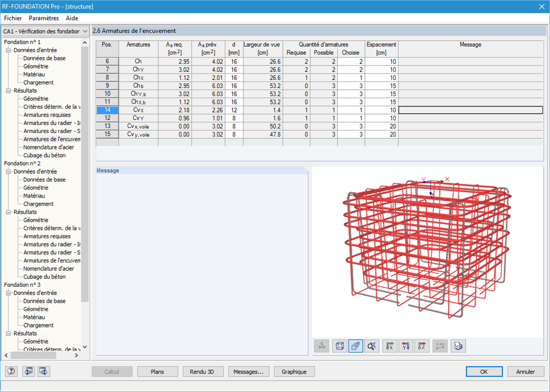
Task: Click the tree panel scroll down arrow
Action: [x=85, y=347]
